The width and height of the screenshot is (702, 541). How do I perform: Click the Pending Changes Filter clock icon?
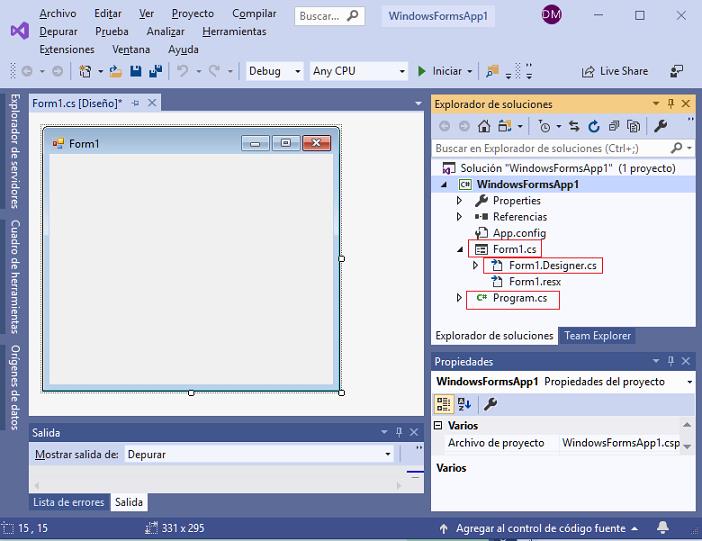[x=544, y=127]
